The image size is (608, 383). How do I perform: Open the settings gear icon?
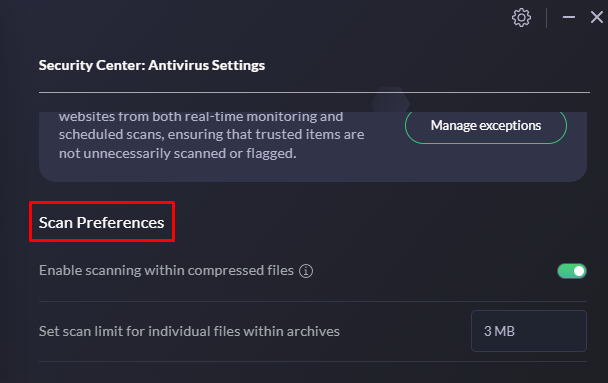521,17
